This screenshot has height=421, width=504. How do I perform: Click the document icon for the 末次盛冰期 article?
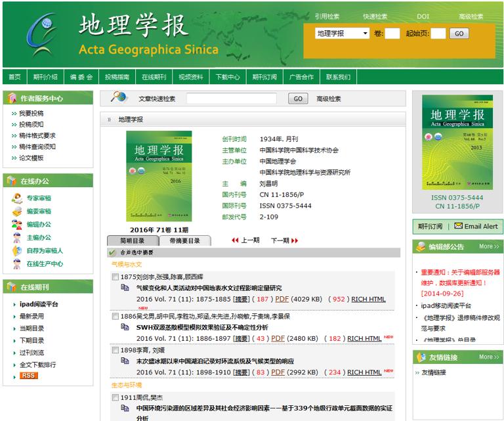[x=125, y=361]
